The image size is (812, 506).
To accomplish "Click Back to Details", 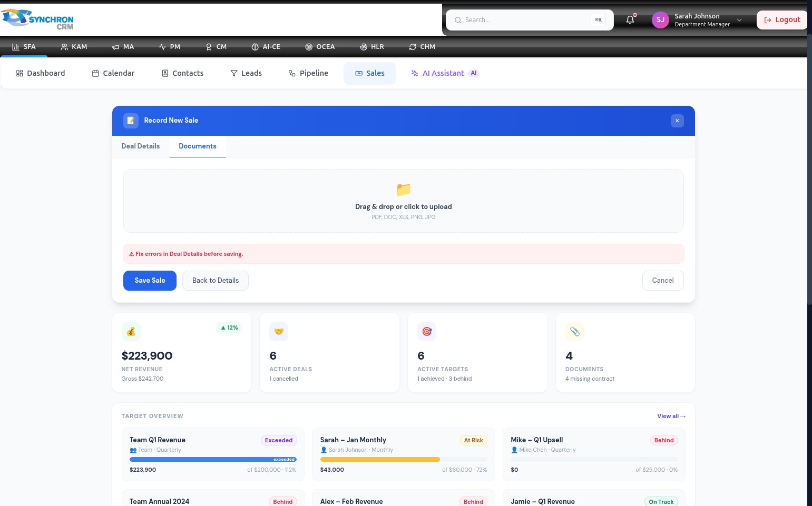I will coord(216,281).
